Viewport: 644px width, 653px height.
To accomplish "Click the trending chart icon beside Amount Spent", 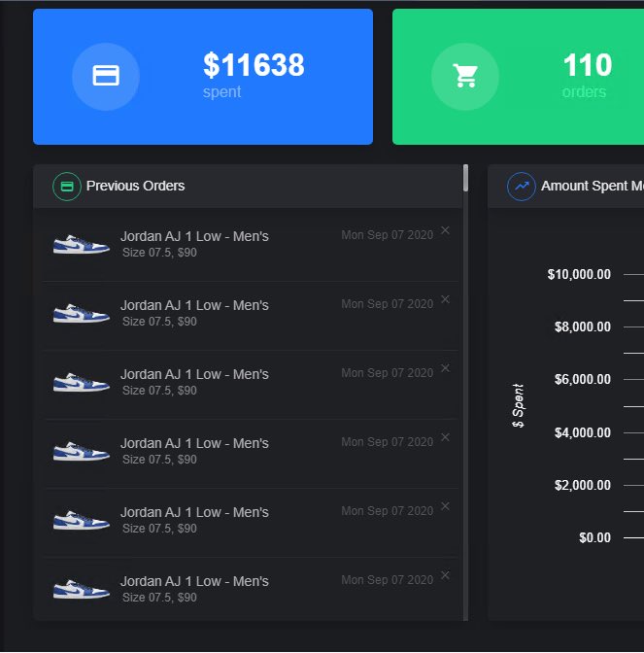I will tap(522, 187).
